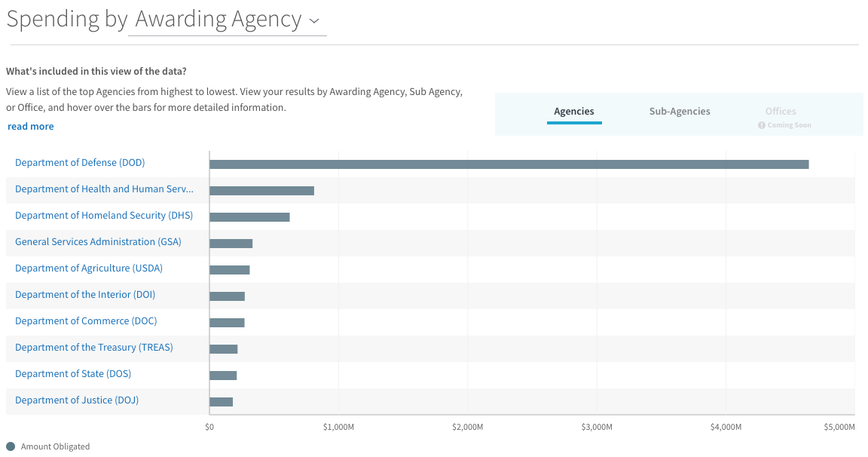Viewport: 868px width, 457px height.
Task: Click the Department of Justice bar
Action: tap(222, 402)
